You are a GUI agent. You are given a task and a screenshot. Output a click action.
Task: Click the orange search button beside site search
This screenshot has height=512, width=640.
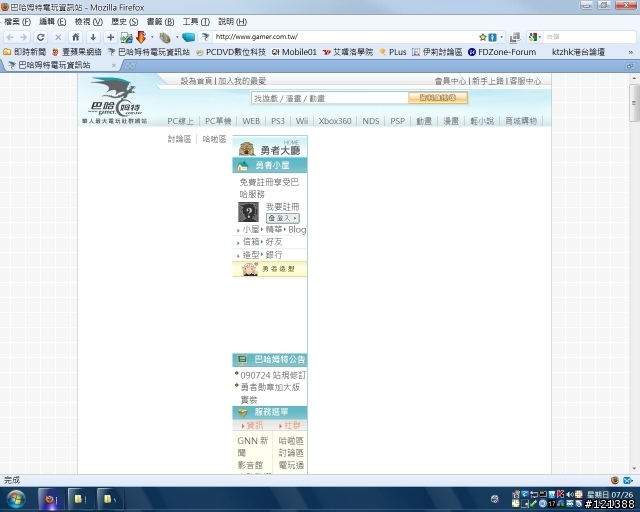pyautogui.click(x=438, y=98)
